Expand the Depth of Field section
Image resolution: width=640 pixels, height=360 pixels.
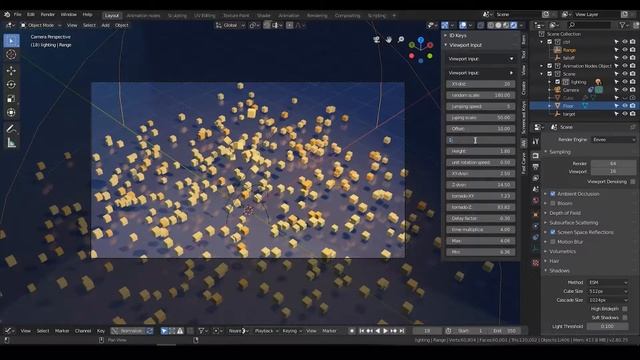pos(565,213)
